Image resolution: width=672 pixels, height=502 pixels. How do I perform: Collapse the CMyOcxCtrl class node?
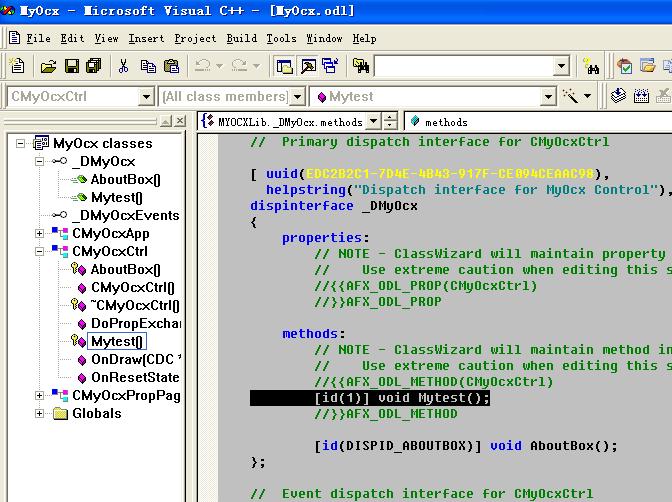pos(39,251)
